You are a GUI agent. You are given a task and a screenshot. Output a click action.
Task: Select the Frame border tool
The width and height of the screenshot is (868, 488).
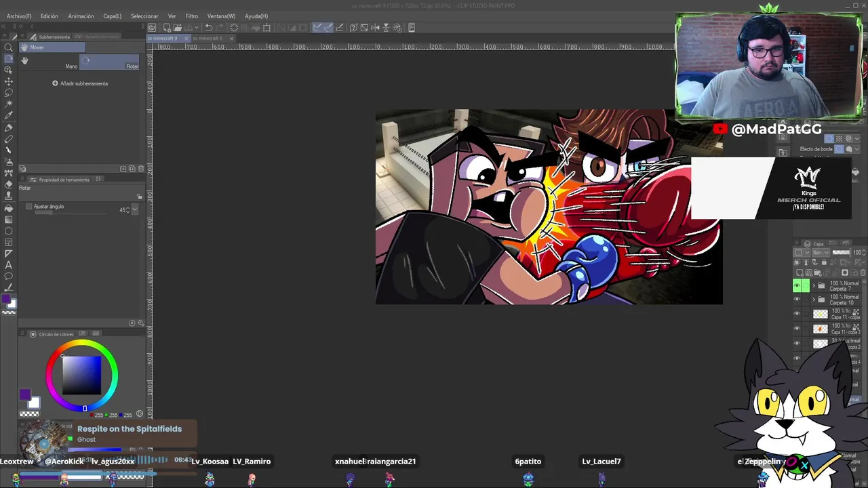[8, 243]
